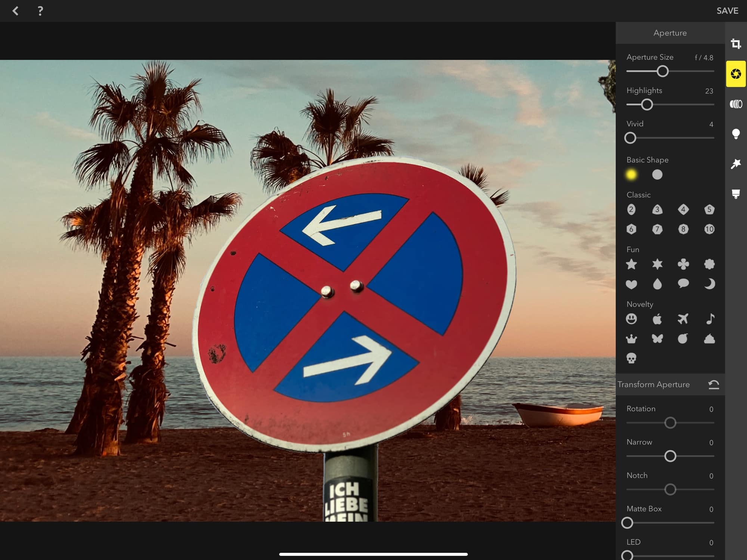Select the moon aperture shape
The height and width of the screenshot is (560, 747).
click(x=709, y=284)
